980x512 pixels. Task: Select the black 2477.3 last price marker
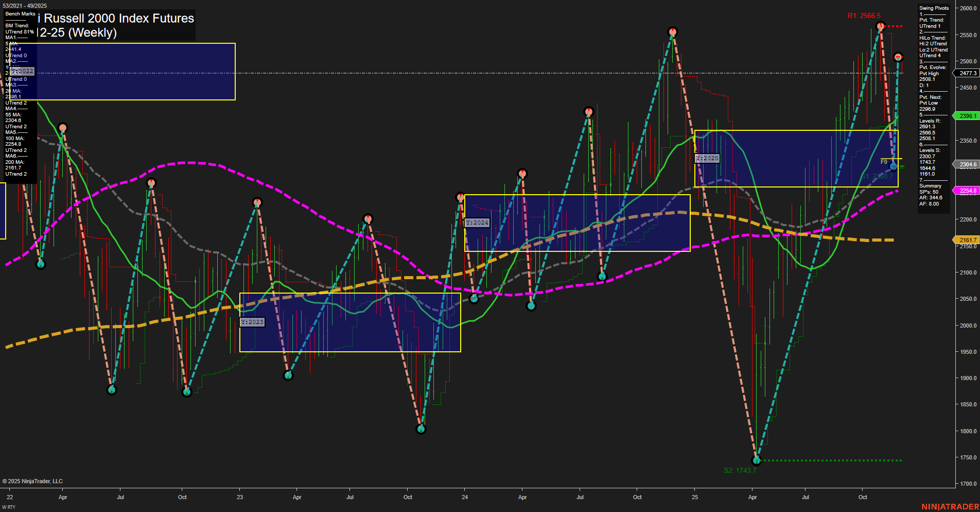[966, 73]
